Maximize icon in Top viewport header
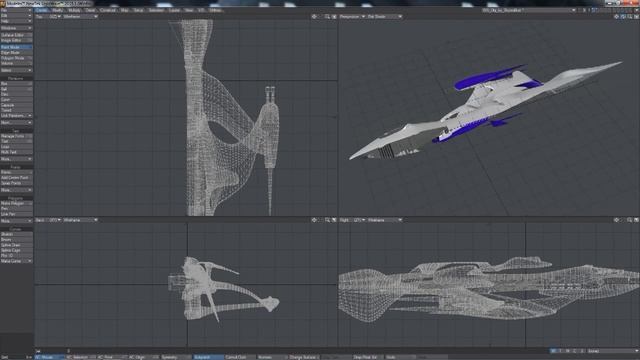Viewport: 640px width, 360px height. click(x=334, y=17)
